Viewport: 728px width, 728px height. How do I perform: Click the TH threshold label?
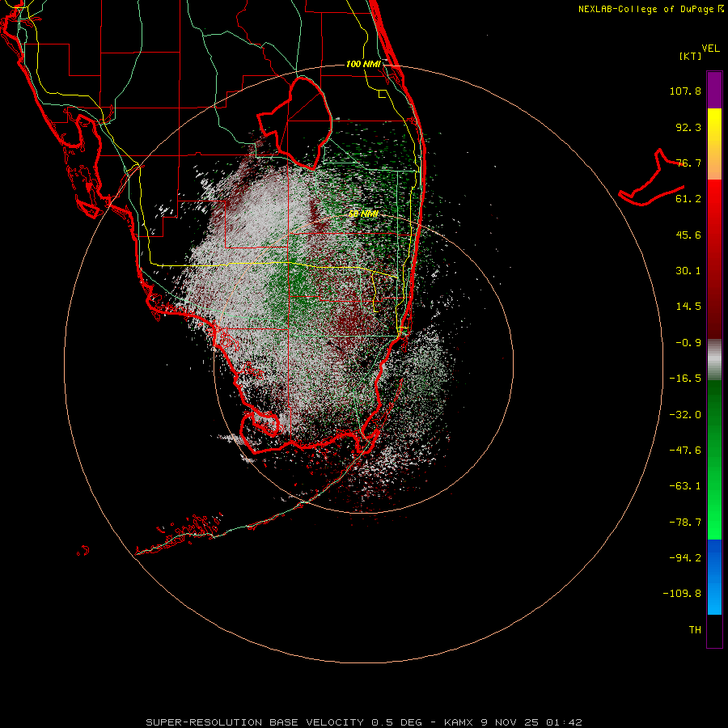(x=695, y=630)
